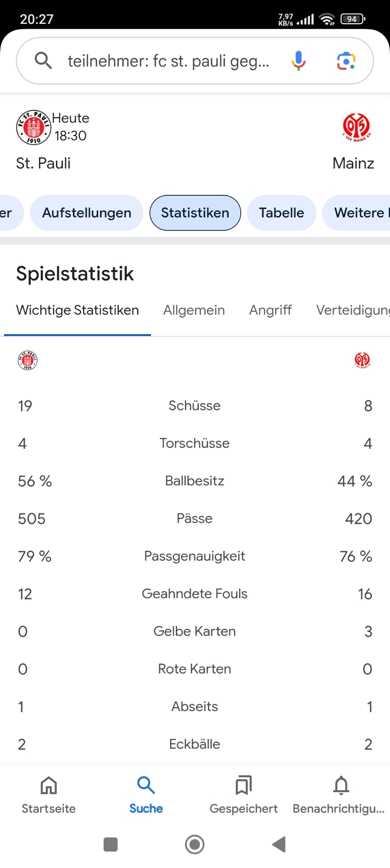Tap the Suche icon in bottom navigation
Image resolution: width=390 pixels, height=868 pixels.
146,786
